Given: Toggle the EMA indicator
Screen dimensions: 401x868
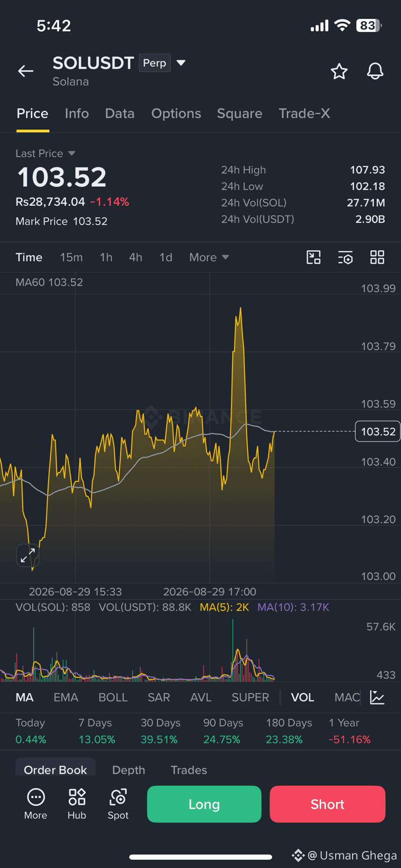Looking at the screenshot, I should (x=66, y=697).
